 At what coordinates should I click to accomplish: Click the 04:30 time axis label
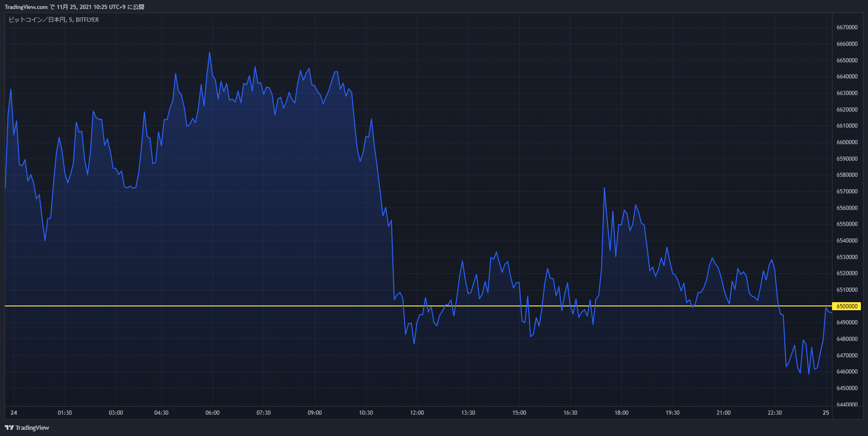(161, 413)
